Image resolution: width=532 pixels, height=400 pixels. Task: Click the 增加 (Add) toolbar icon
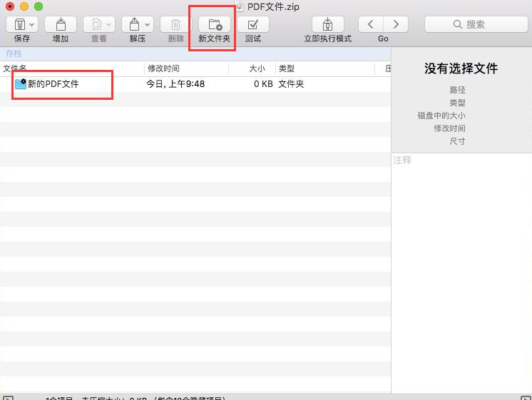60,24
